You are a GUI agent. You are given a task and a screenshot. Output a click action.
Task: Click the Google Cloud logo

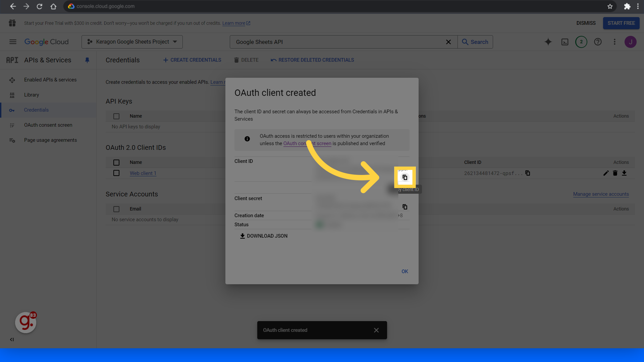pyautogui.click(x=47, y=42)
